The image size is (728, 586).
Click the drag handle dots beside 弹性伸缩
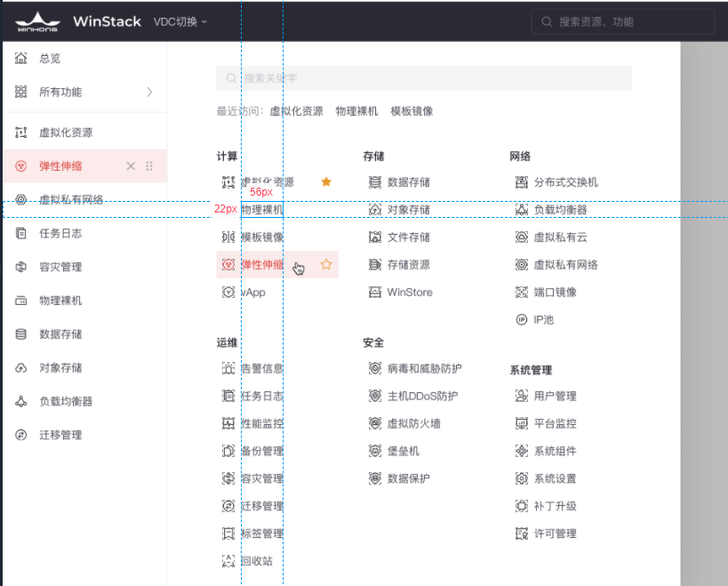coord(149,166)
